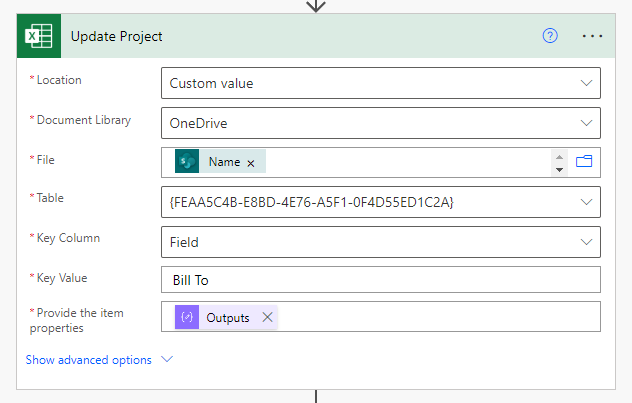Click the SharePoint icon on Name token
Image resolution: width=632 pixels, height=403 pixels.
click(x=187, y=161)
